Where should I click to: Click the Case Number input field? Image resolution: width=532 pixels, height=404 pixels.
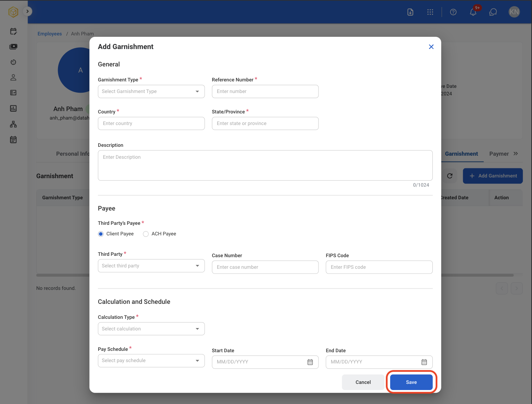click(265, 267)
